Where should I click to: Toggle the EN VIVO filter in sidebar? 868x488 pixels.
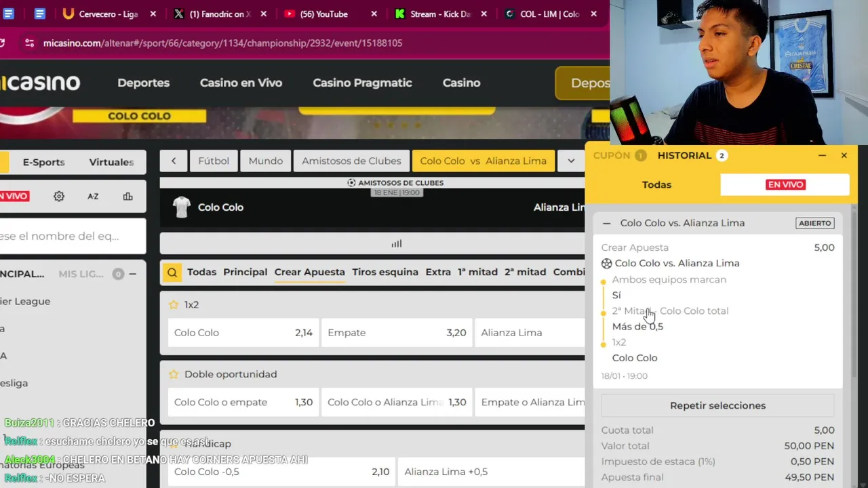[x=14, y=197]
